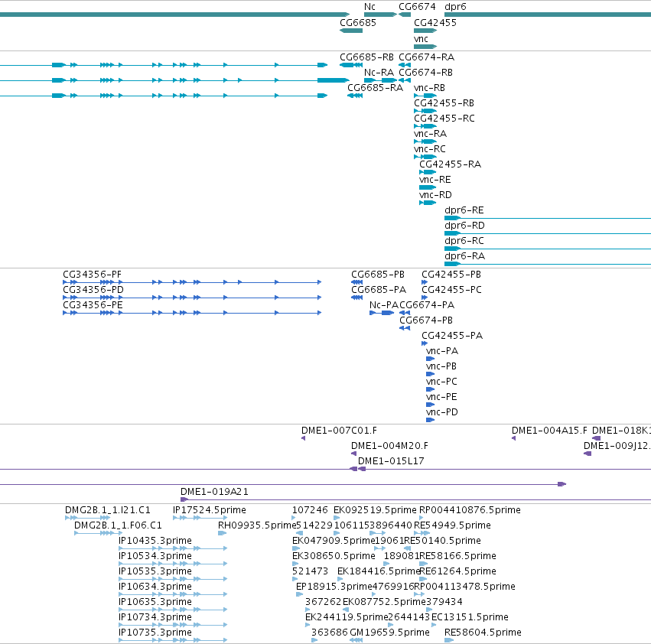Select the CG6674-PA protein label
This screenshot has height=644, width=651.
pos(427,305)
